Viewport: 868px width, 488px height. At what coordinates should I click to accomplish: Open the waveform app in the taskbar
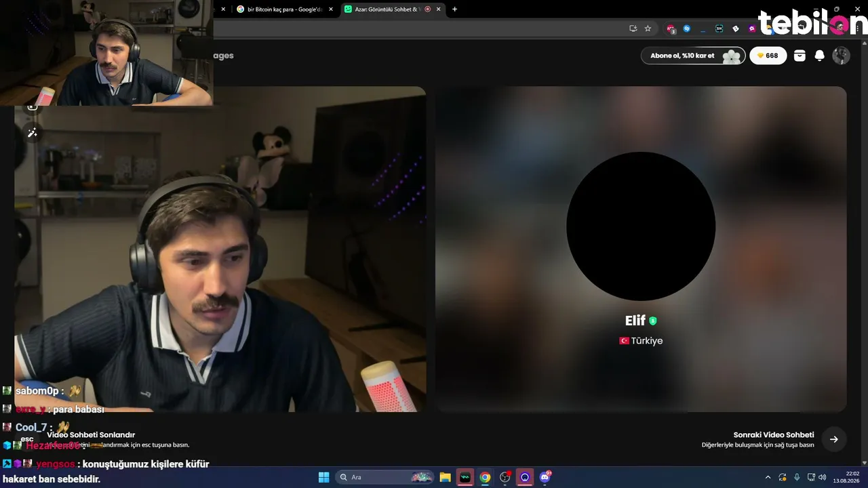point(465,477)
